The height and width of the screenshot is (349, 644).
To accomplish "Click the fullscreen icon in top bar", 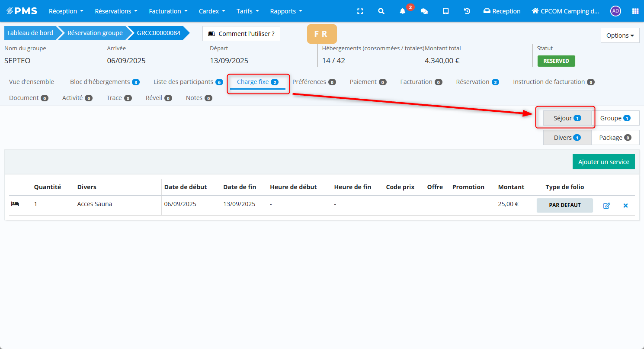I will (x=360, y=11).
